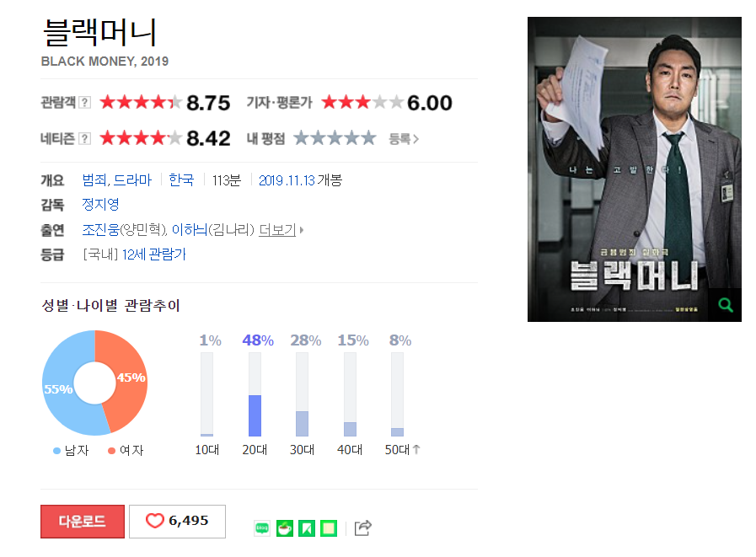Click the Black Money movie poster
Viewport: 756px width, 557px height.
tap(635, 169)
